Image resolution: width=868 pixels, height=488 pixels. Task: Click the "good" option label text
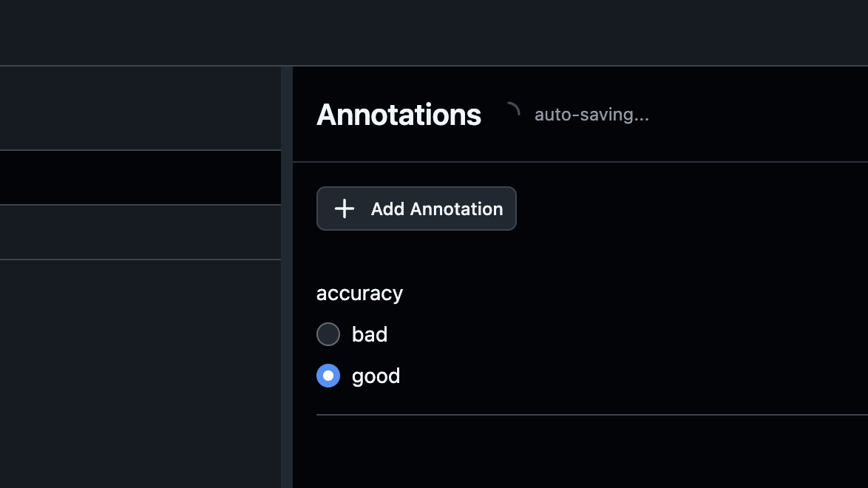376,376
